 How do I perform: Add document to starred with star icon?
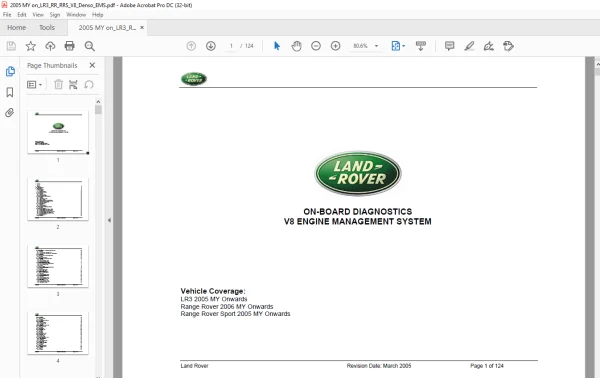click(x=31, y=46)
